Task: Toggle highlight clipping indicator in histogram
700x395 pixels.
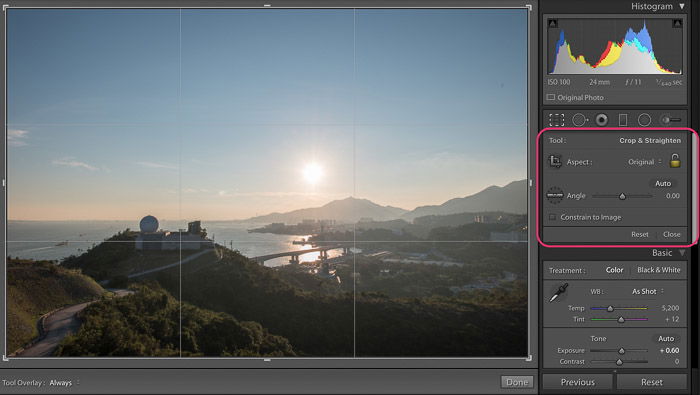Action: [x=677, y=23]
